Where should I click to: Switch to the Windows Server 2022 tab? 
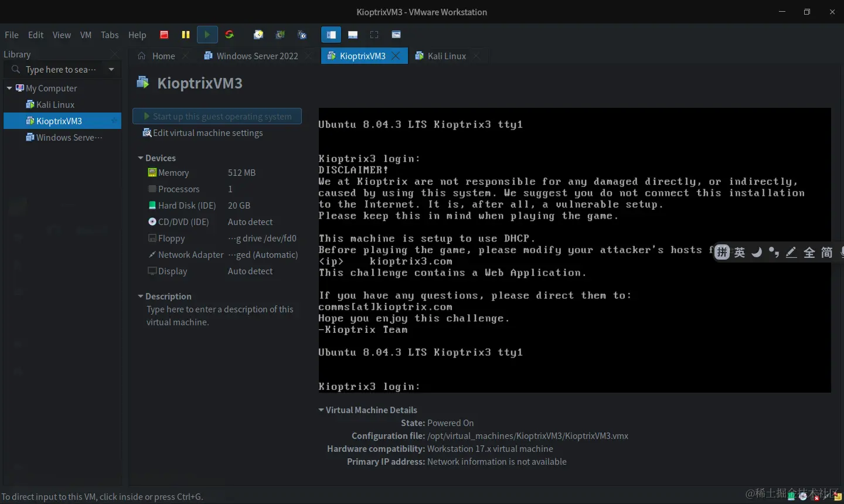tap(257, 56)
